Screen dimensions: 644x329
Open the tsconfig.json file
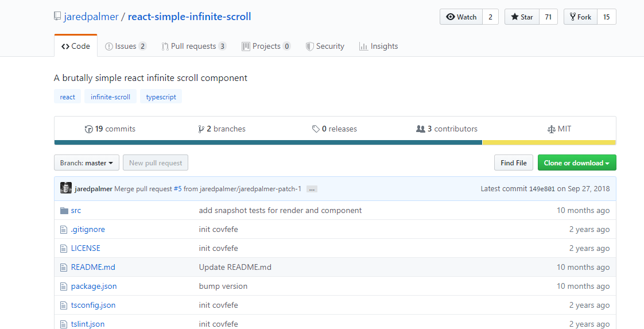click(x=93, y=305)
